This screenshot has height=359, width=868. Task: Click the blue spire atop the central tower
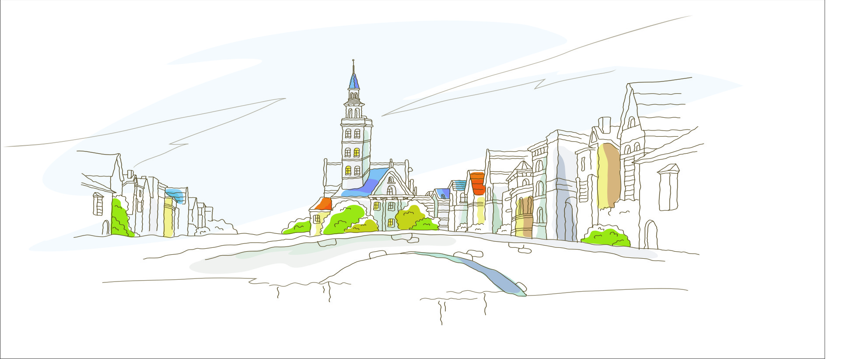tap(353, 81)
